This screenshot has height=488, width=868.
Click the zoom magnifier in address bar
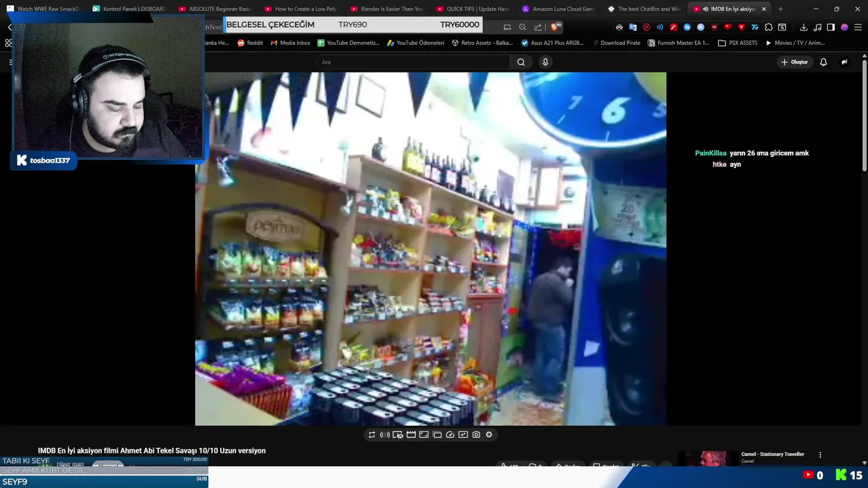coord(522,27)
